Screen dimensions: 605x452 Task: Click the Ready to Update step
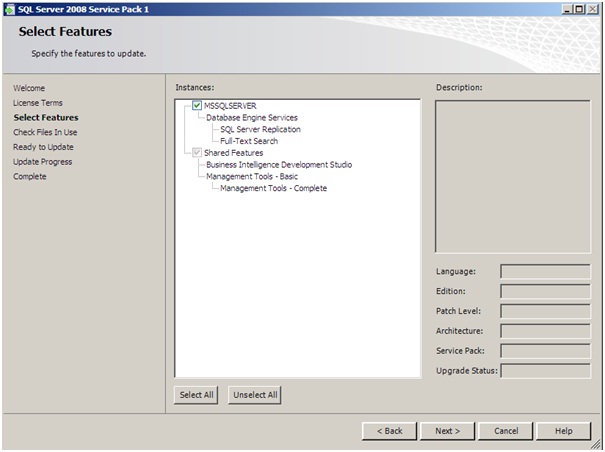coord(43,147)
